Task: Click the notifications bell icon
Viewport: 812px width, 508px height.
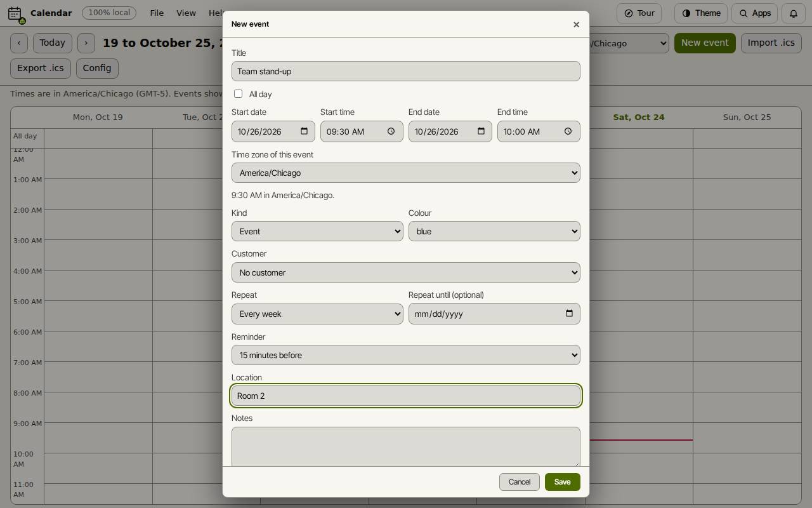Action: 793,13
